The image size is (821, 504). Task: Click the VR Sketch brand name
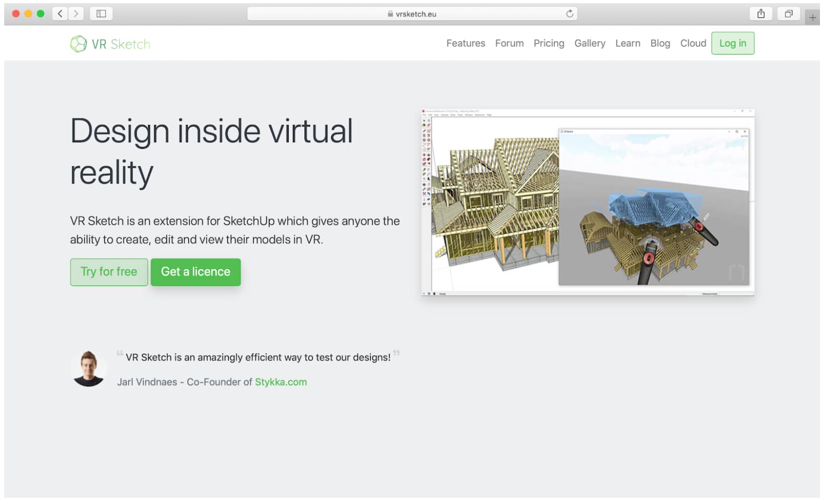[x=121, y=44]
